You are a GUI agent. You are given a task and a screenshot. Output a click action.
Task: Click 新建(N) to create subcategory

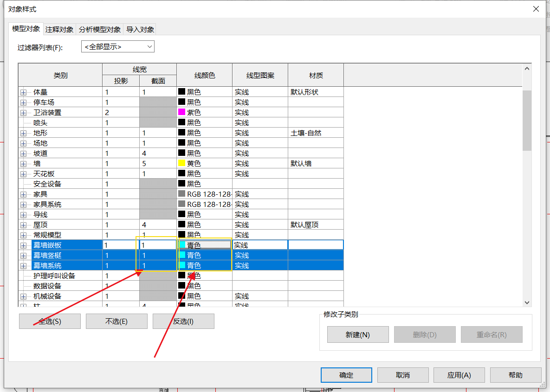tap(357, 334)
